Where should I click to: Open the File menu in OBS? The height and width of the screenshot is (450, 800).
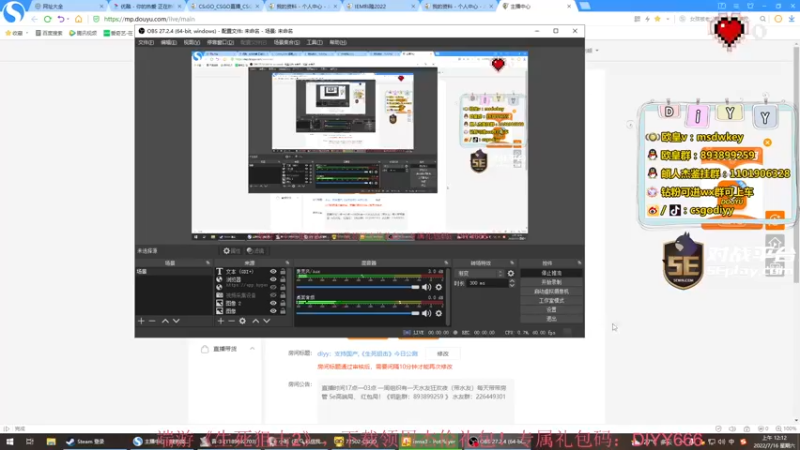coord(145,42)
